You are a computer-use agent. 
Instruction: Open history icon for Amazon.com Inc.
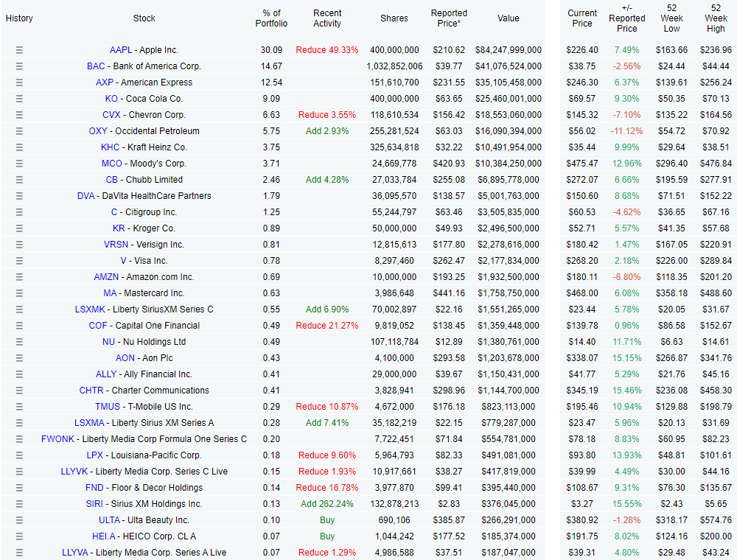click(19, 277)
